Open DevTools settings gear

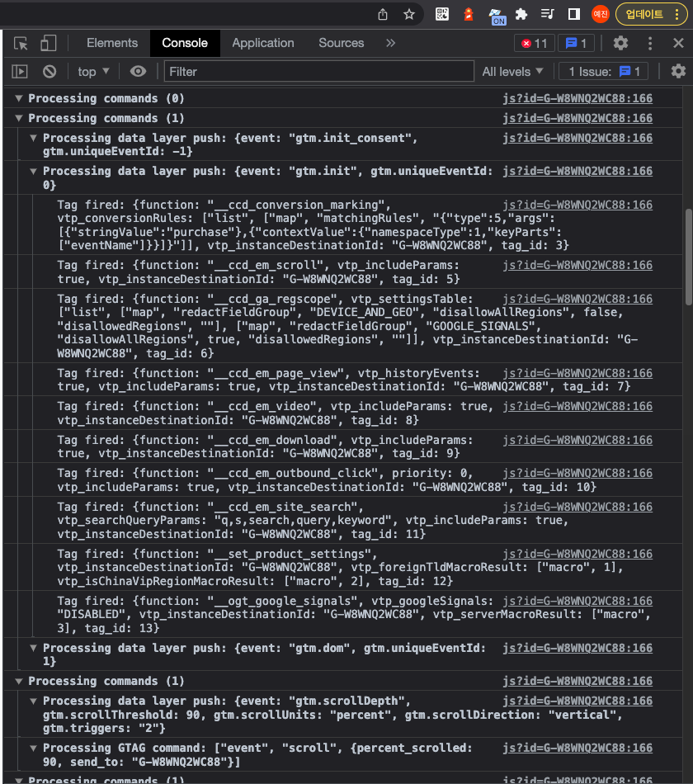point(620,44)
